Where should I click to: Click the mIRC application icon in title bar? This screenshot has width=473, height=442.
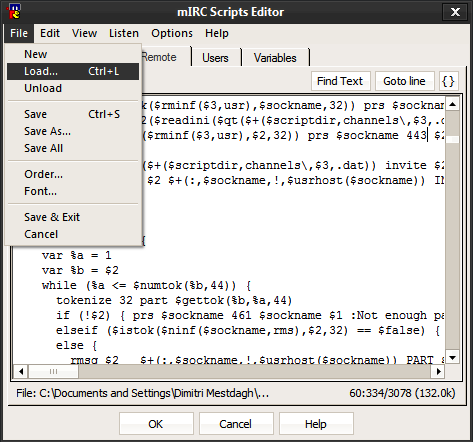coord(13,12)
